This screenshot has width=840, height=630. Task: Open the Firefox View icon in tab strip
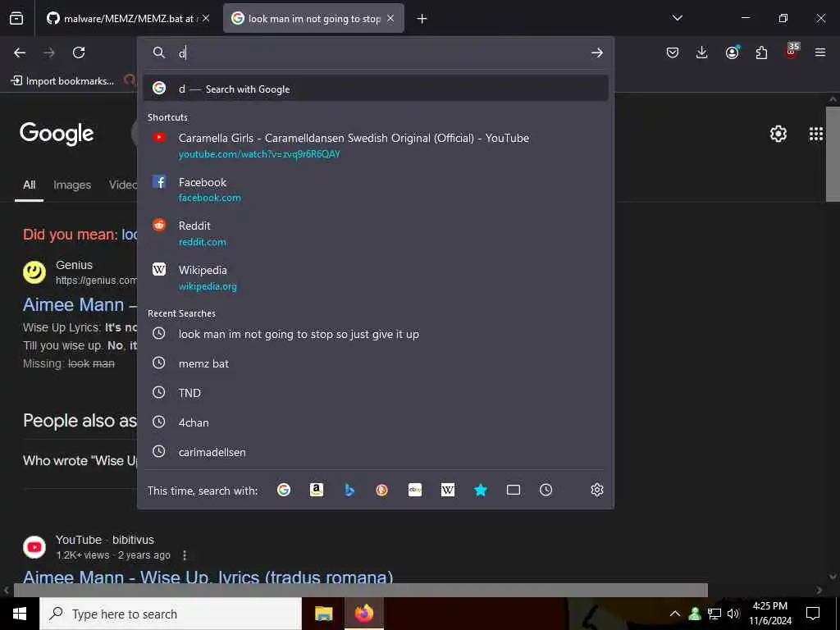click(x=16, y=19)
